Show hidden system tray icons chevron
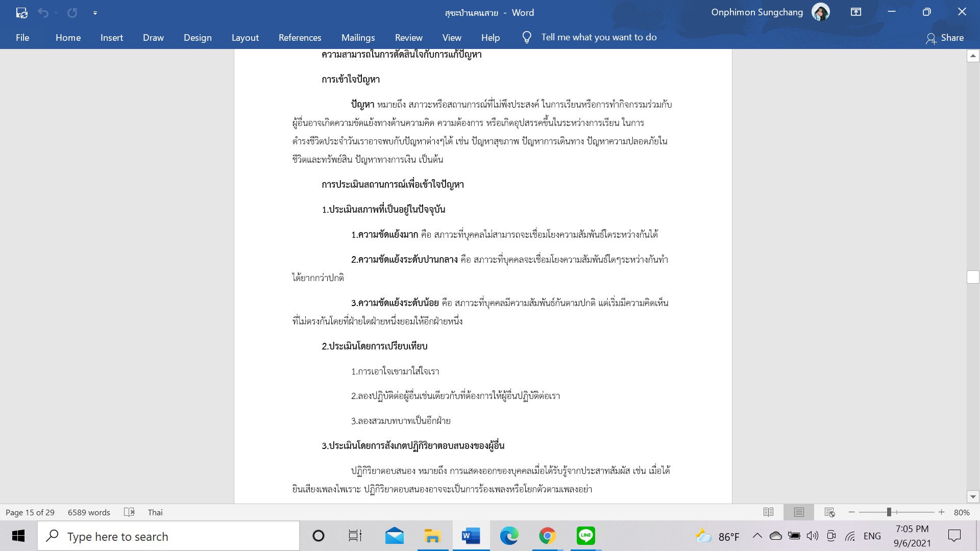 pos(757,536)
